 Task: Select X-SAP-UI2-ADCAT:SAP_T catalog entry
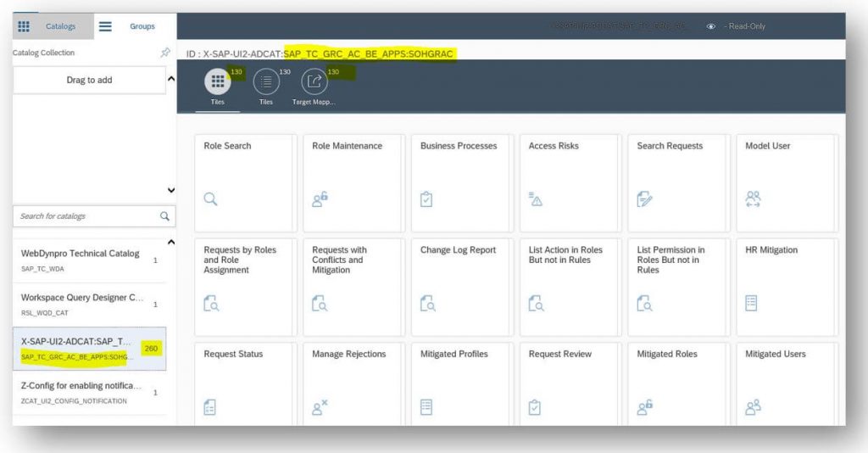click(89, 349)
